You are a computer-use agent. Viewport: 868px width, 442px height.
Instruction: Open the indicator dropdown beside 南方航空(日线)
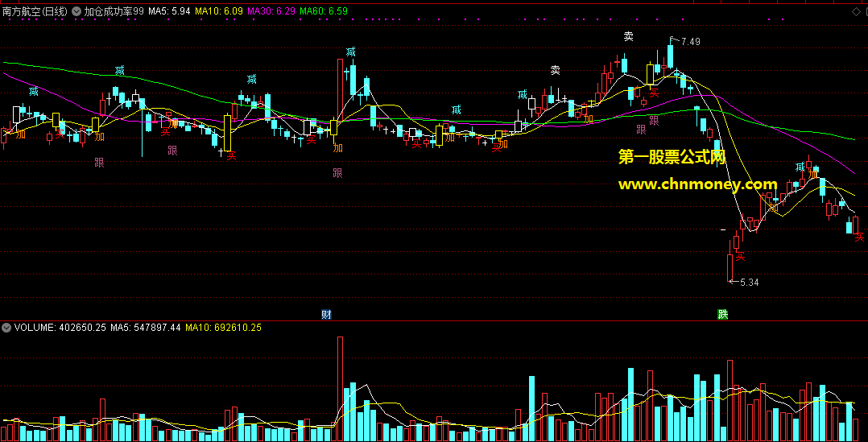76,11
